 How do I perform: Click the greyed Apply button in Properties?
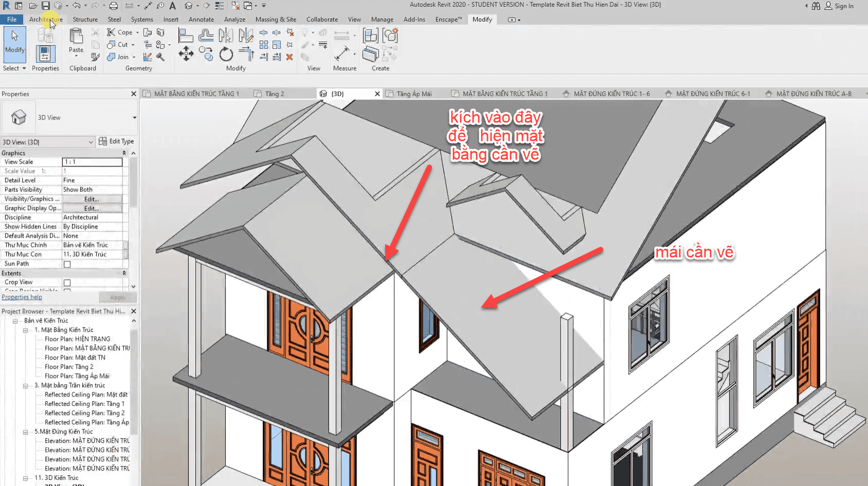click(118, 298)
